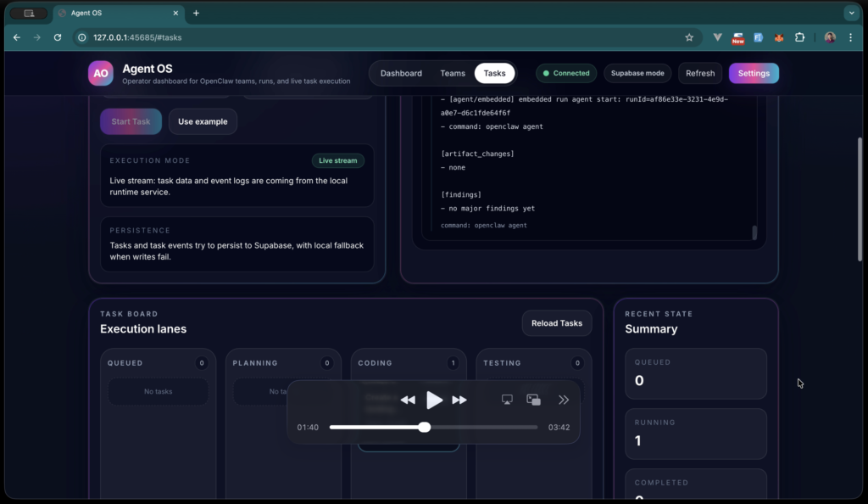This screenshot has height=504, width=868.
Task: Click the V extension icon in the toolbar
Action: pos(717,37)
